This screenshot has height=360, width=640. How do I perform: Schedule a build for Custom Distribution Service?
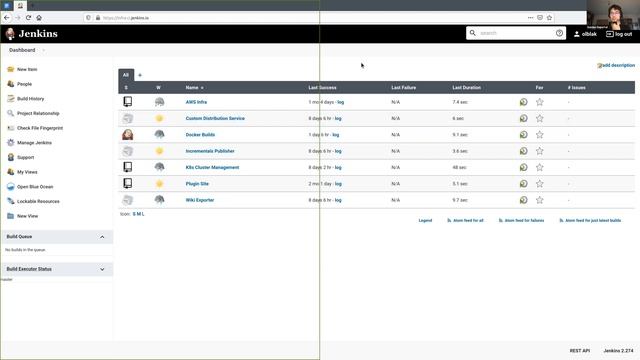click(x=524, y=118)
